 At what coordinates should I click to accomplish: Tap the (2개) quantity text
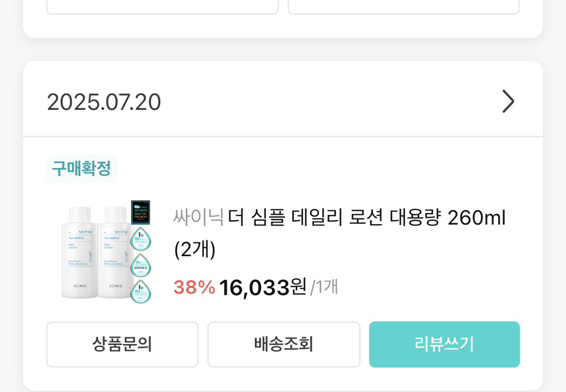[x=195, y=250]
